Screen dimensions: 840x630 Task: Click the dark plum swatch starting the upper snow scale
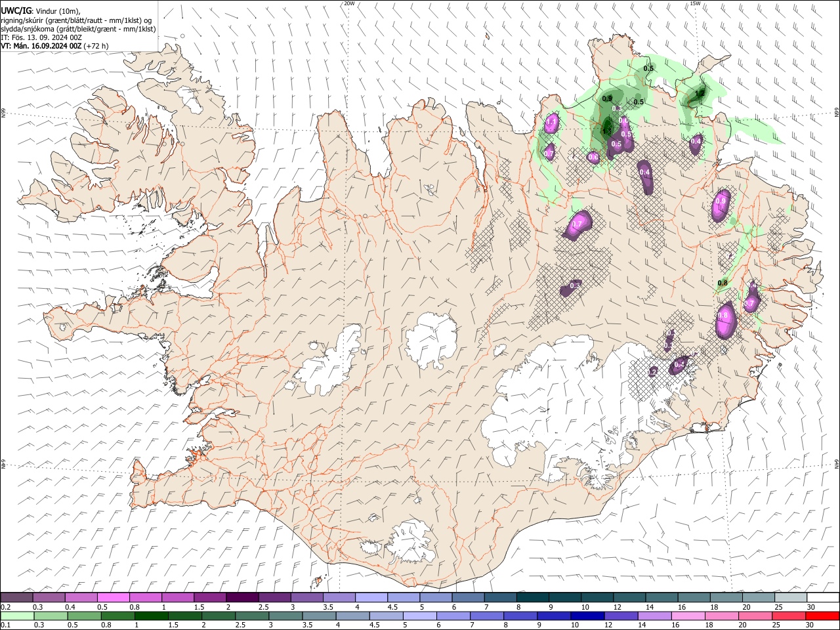pyautogui.click(x=16, y=598)
